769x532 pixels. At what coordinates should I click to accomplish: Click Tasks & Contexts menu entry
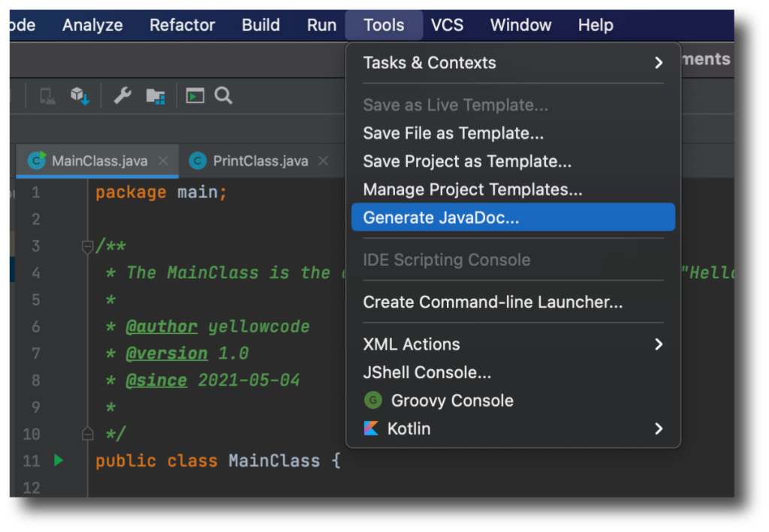(513, 63)
